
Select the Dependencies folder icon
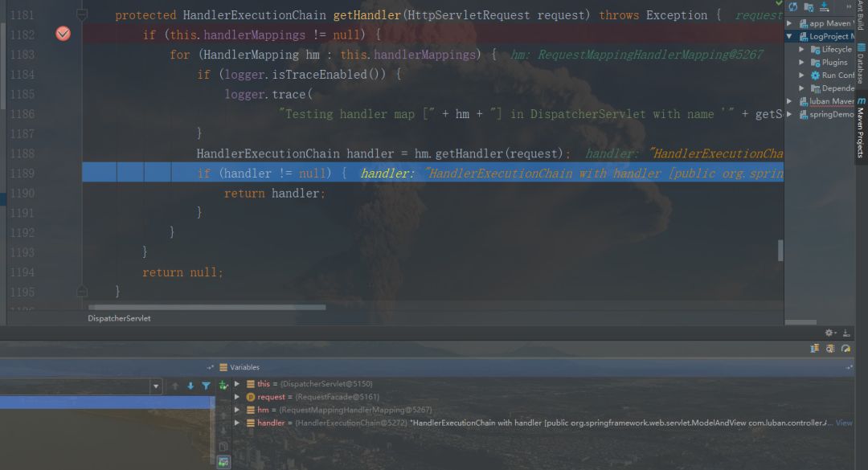pos(815,88)
